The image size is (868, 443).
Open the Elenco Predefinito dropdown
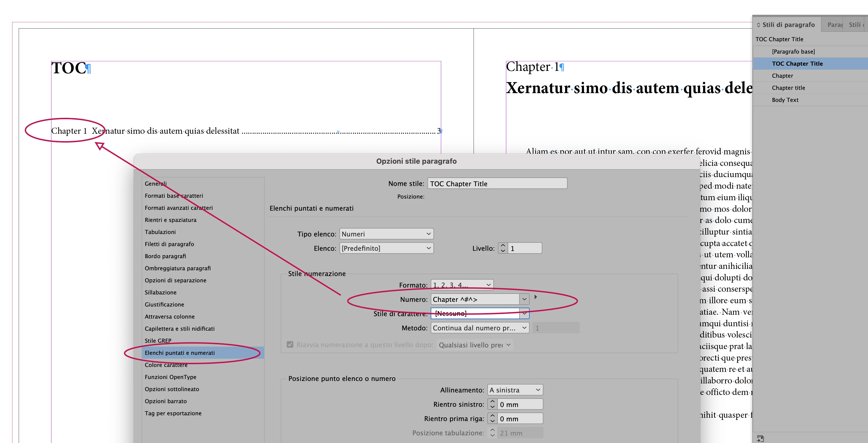tap(386, 248)
